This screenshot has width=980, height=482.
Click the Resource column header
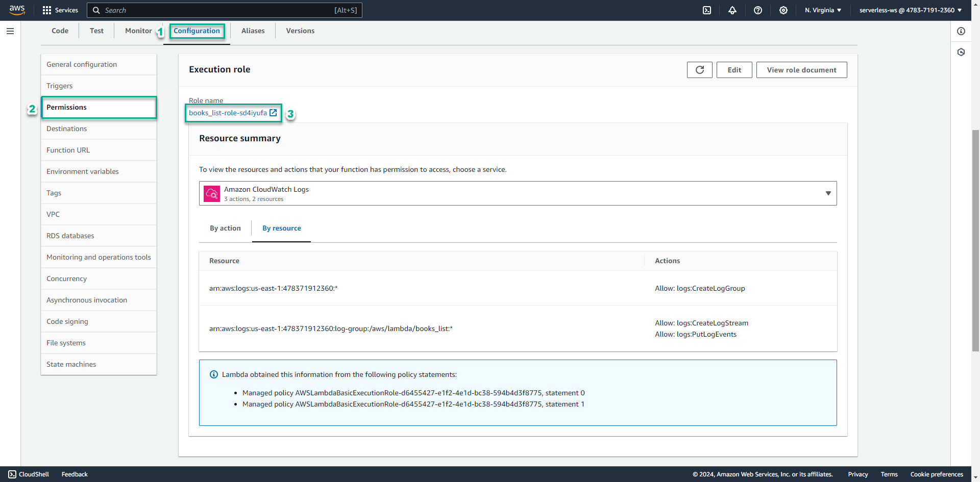[x=224, y=261]
